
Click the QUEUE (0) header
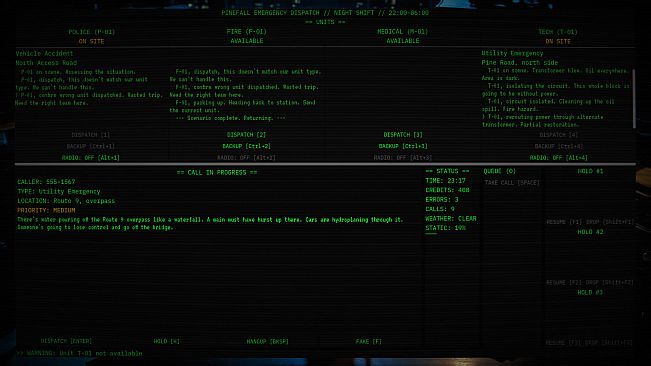coord(499,171)
